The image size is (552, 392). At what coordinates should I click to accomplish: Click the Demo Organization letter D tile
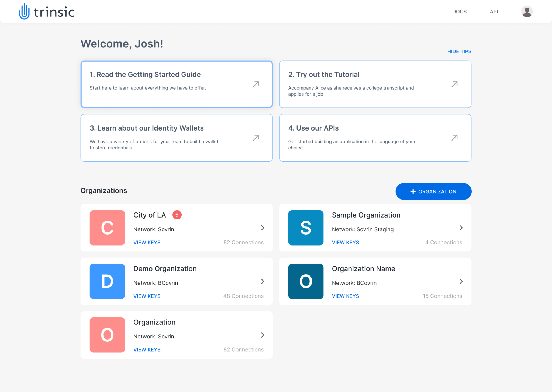107,281
